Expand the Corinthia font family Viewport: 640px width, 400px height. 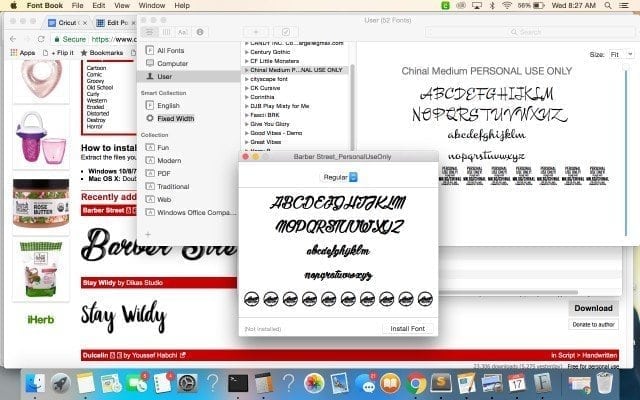247,97
